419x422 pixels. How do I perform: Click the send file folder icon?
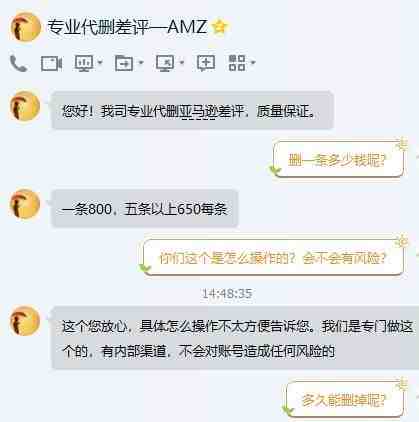(124, 63)
